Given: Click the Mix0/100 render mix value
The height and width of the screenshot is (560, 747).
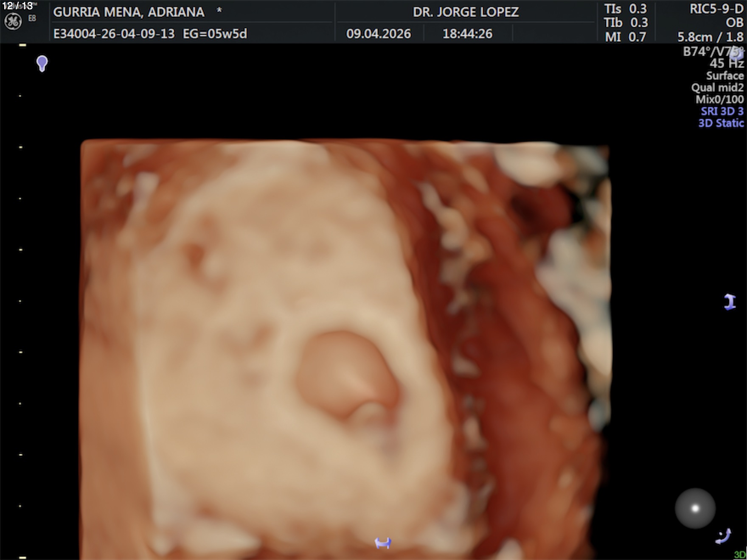Looking at the screenshot, I should tap(719, 100).
